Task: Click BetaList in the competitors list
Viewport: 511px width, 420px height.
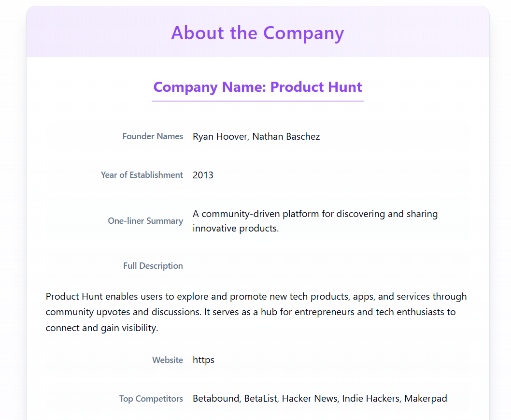Action: point(261,398)
